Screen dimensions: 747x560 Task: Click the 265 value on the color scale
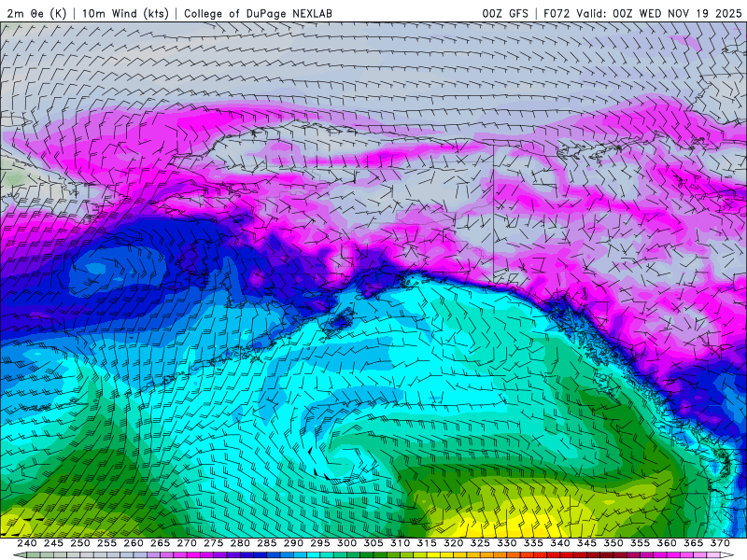point(160,543)
